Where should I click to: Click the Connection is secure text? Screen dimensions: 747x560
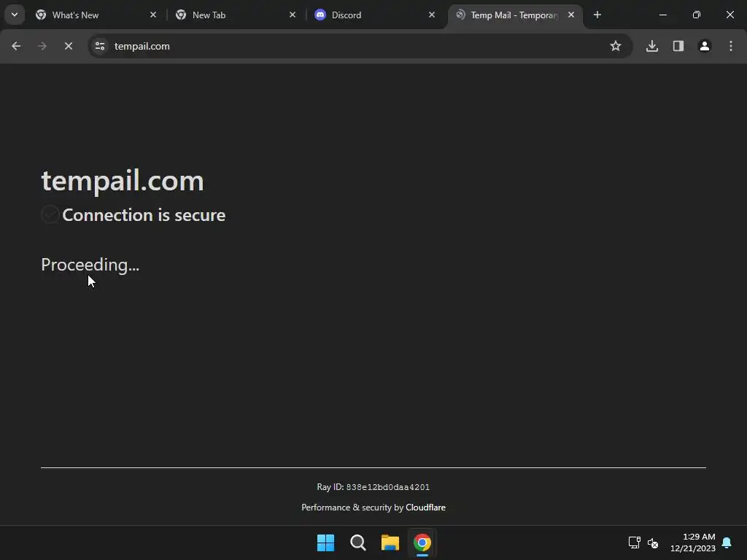[x=144, y=215]
